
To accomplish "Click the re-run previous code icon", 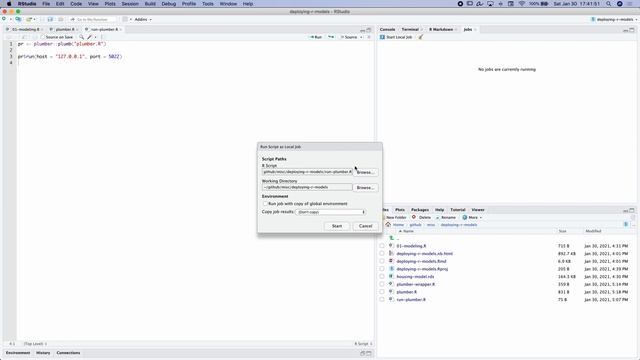I will pos(331,37).
